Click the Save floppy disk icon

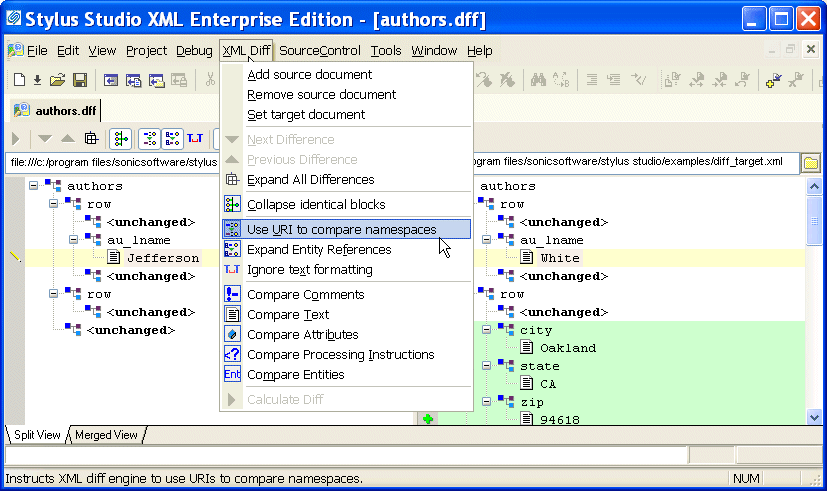pyautogui.click(x=80, y=80)
